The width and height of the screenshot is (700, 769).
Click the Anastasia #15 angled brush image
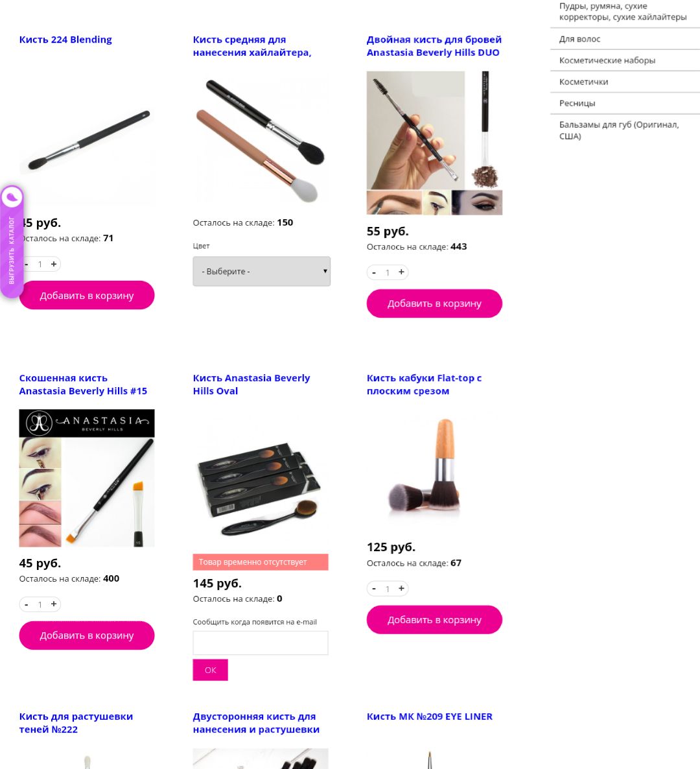click(87, 478)
